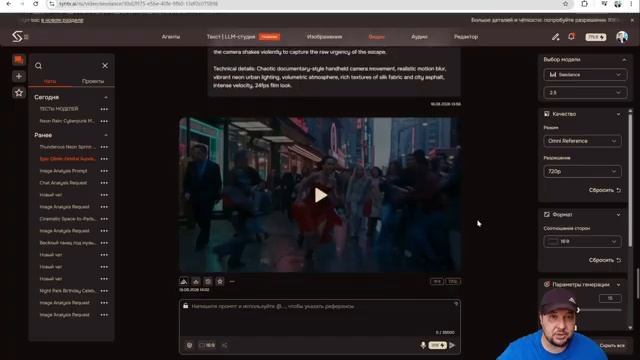
Task: Click the Скрыть все button
Action: pos(612,345)
